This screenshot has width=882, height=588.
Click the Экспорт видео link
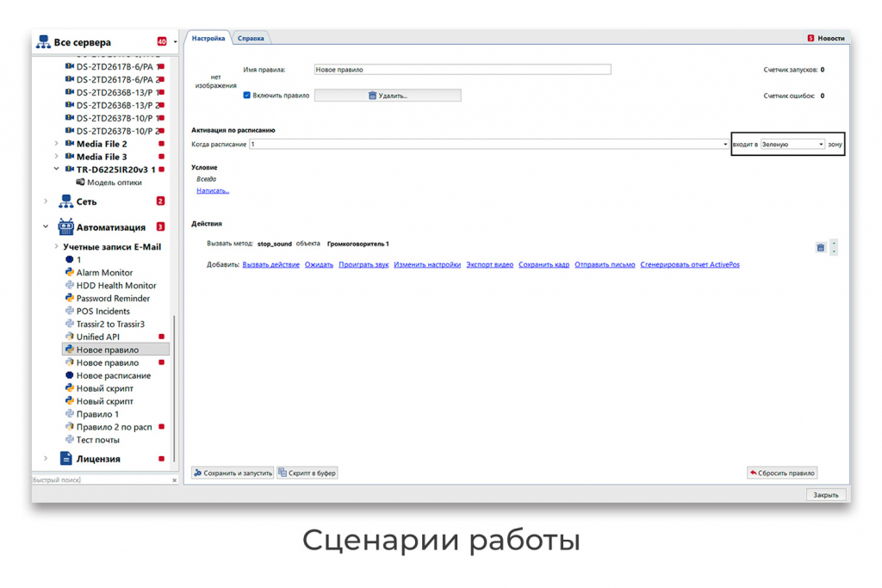pyautogui.click(x=489, y=265)
